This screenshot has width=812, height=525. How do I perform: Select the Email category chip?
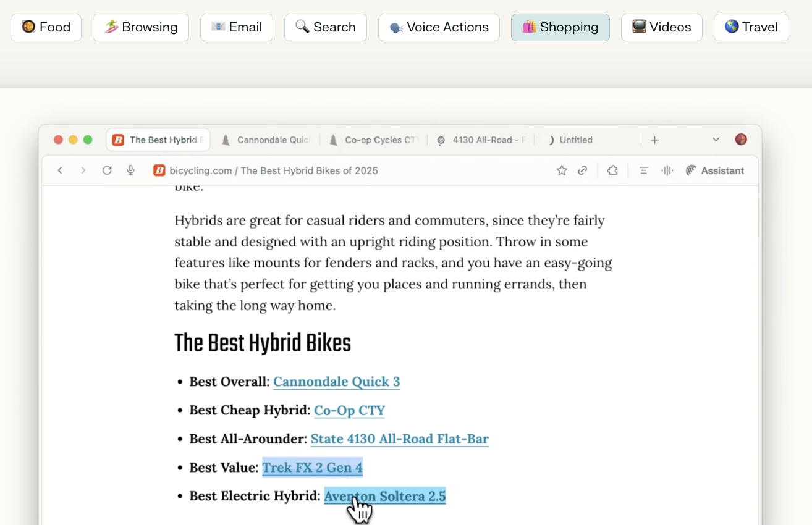[237, 27]
